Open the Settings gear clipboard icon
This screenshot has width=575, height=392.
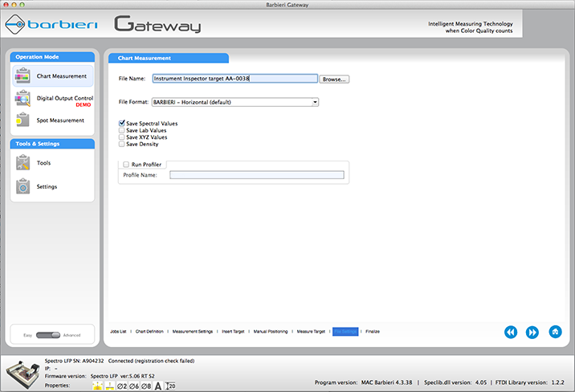click(x=22, y=186)
